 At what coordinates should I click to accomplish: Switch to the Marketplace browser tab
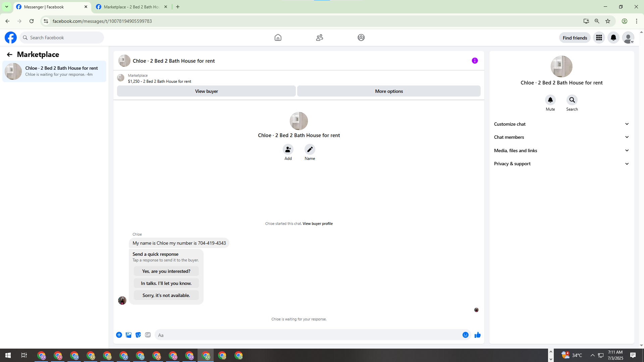pos(131,7)
